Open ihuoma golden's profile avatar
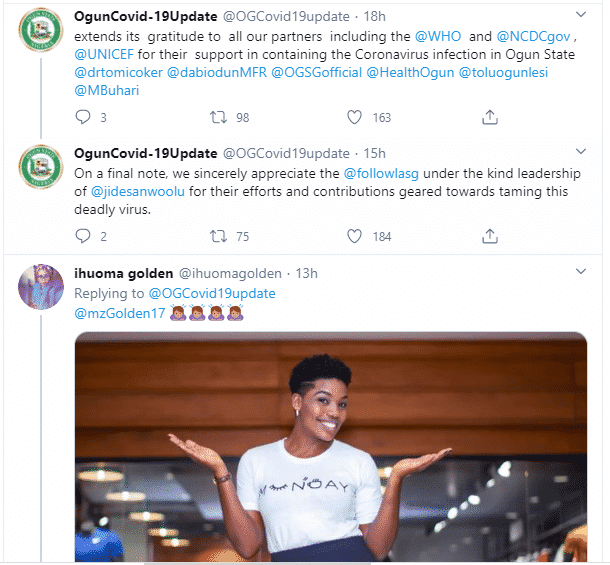The image size is (610, 565). point(40,289)
